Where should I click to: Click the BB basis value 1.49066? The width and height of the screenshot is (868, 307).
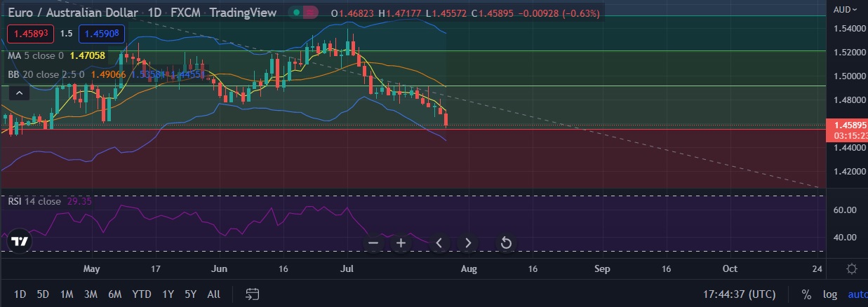[107, 74]
